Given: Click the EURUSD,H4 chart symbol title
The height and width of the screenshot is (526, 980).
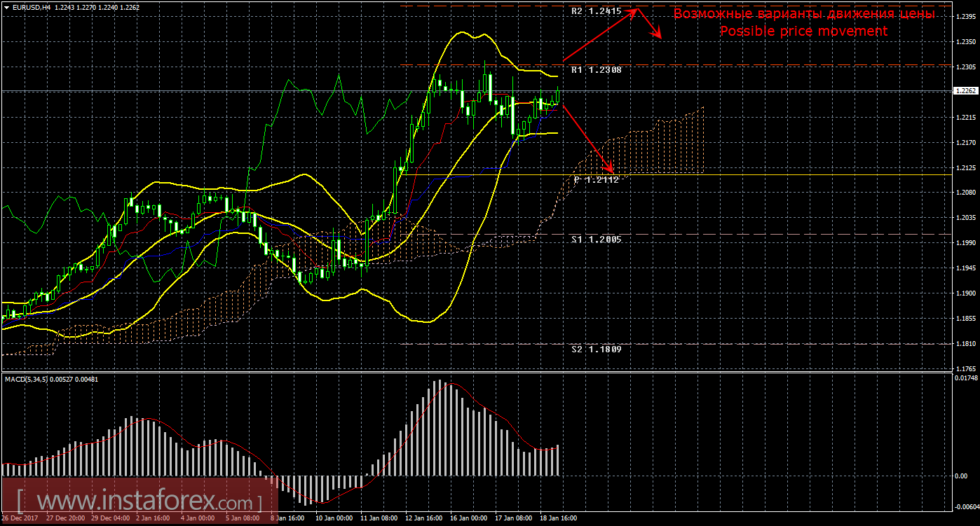Looking at the screenshot, I should click(32, 7).
